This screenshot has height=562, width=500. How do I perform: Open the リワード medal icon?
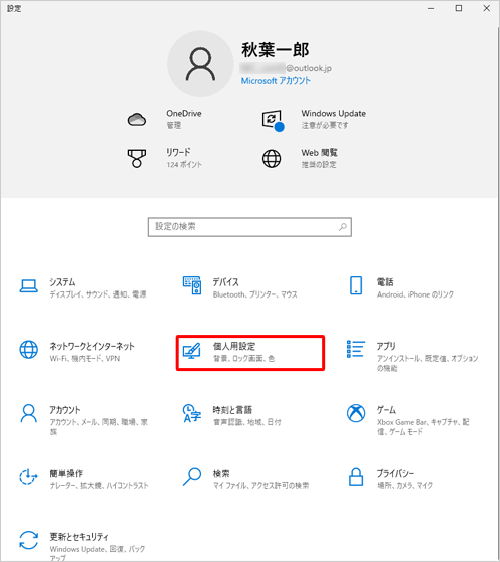pos(137,158)
